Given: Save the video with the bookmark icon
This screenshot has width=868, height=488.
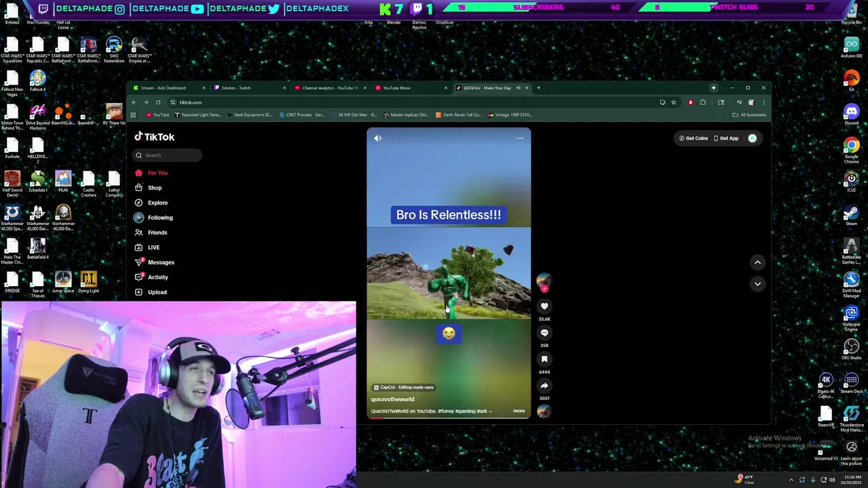Looking at the screenshot, I should tap(544, 359).
